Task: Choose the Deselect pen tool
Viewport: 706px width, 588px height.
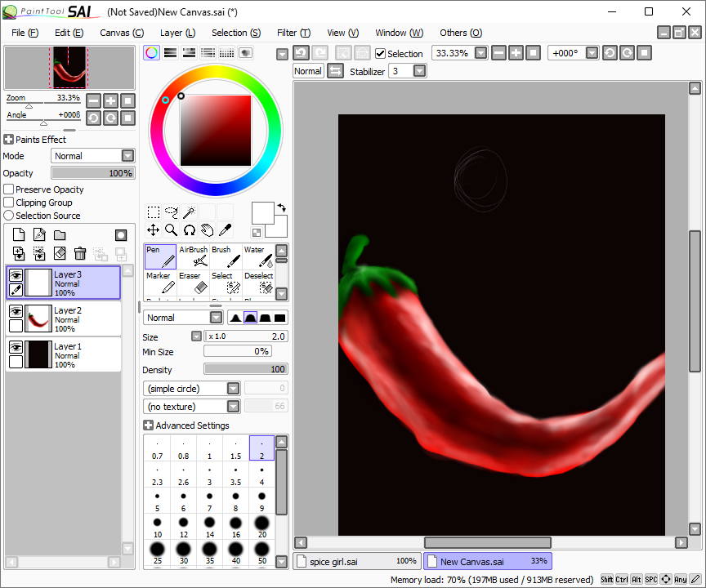Action: tap(258, 283)
